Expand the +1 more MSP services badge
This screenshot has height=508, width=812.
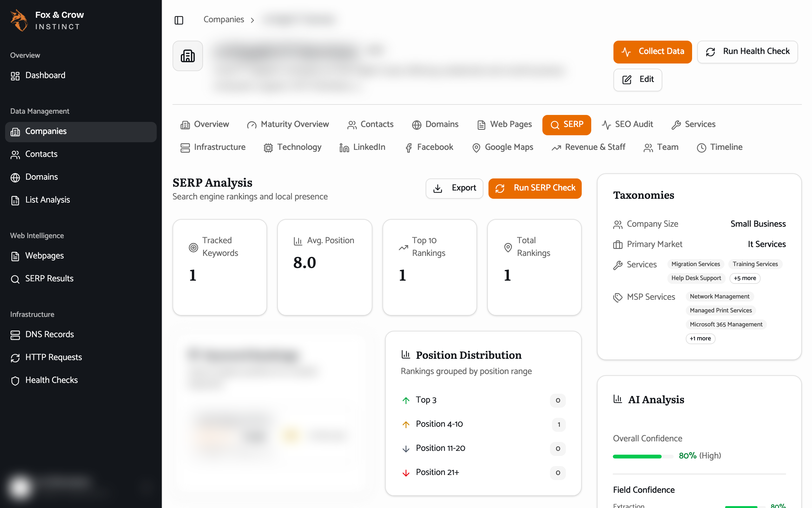point(700,339)
